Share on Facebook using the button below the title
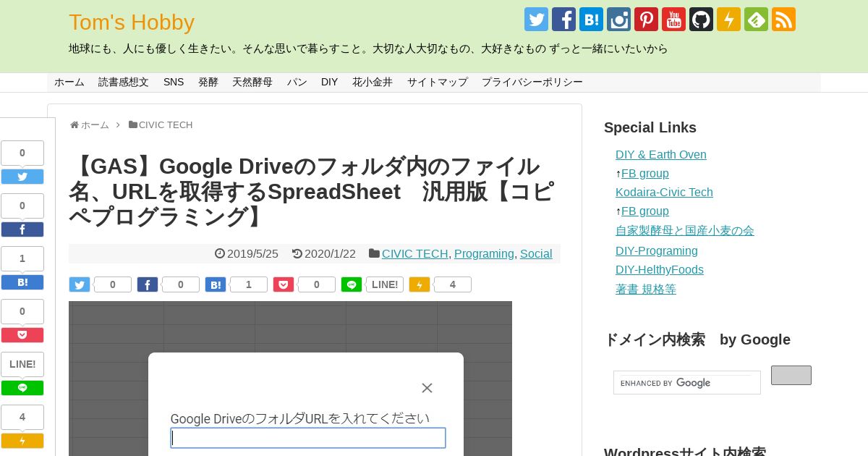Viewport: 868px width, 456px height. (148, 284)
